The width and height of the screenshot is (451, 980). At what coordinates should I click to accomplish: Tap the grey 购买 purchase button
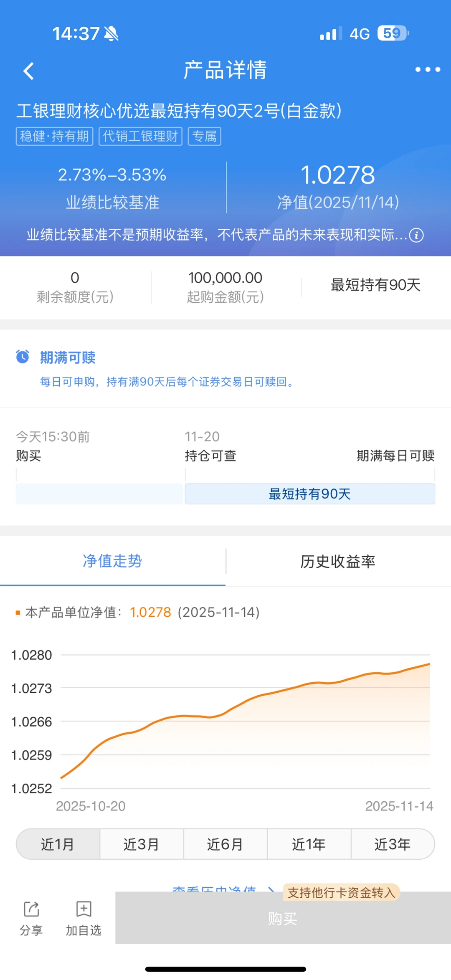283,919
